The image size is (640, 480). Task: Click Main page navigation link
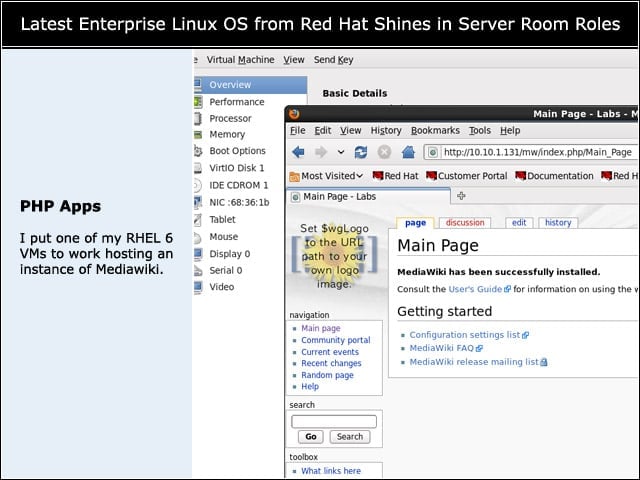[320, 328]
